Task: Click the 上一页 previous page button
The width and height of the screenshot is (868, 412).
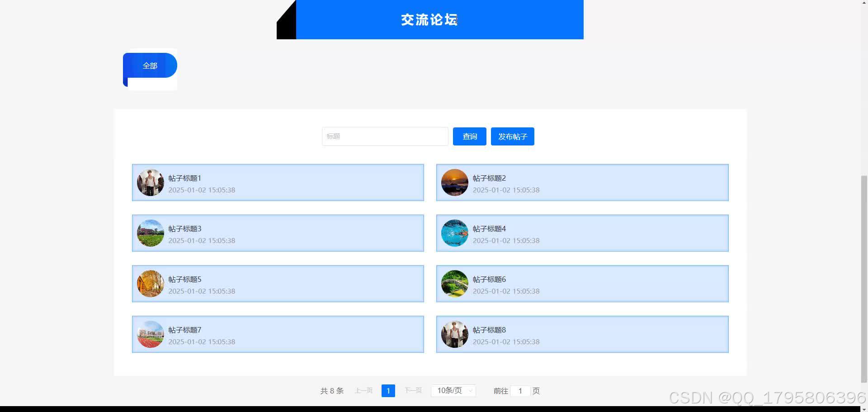Action: [363, 391]
